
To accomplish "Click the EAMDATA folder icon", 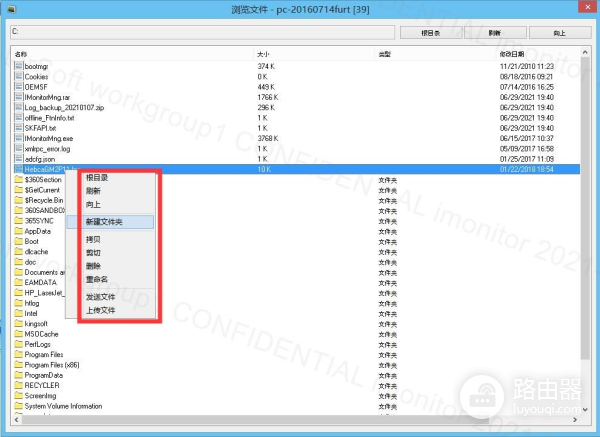I will tap(18, 282).
